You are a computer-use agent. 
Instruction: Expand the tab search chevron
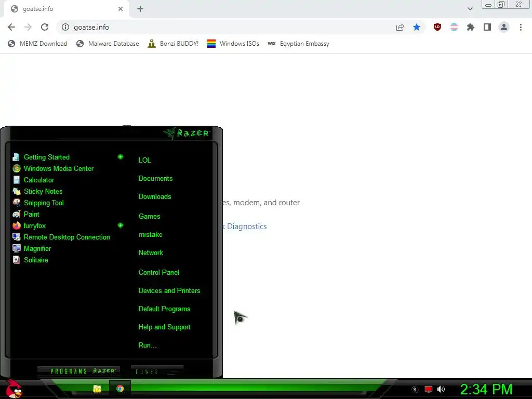(x=470, y=9)
